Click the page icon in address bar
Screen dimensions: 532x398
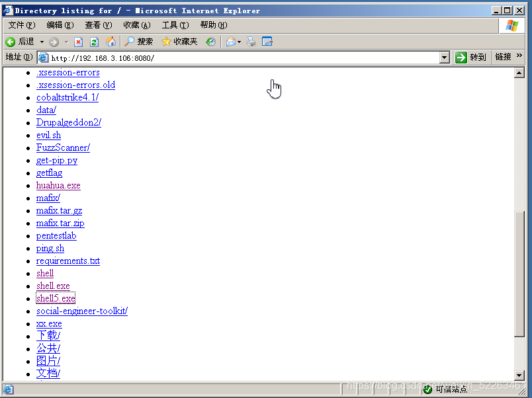click(x=43, y=58)
